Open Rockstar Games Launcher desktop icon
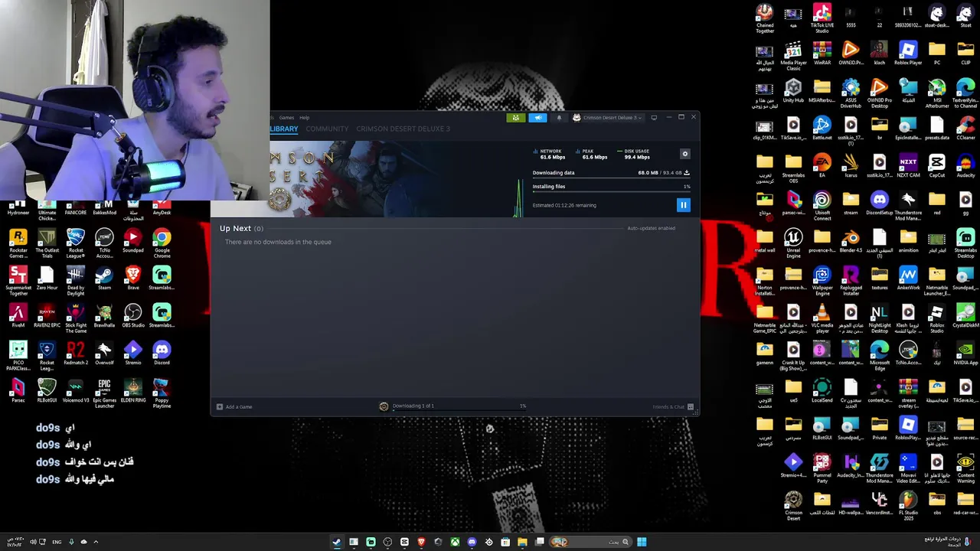Image resolution: width=980 pixels, height=551 pixels. (x=18, y=243)
